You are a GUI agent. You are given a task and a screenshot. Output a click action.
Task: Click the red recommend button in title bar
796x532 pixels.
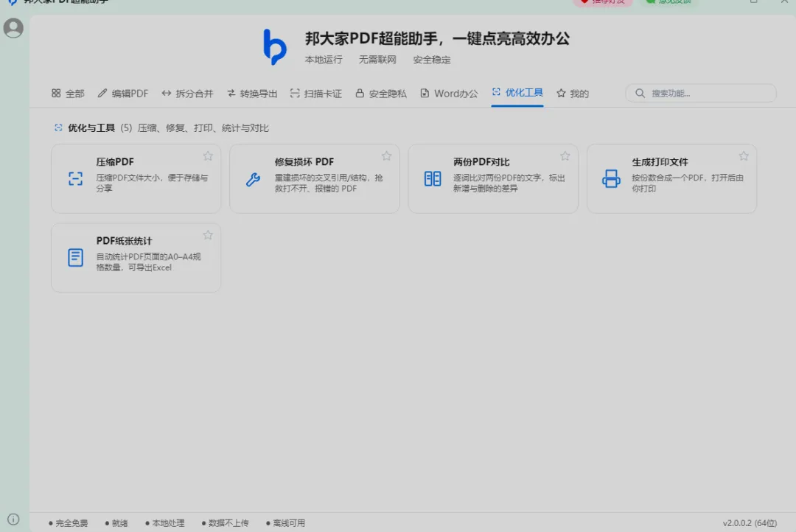coord(603,2)
